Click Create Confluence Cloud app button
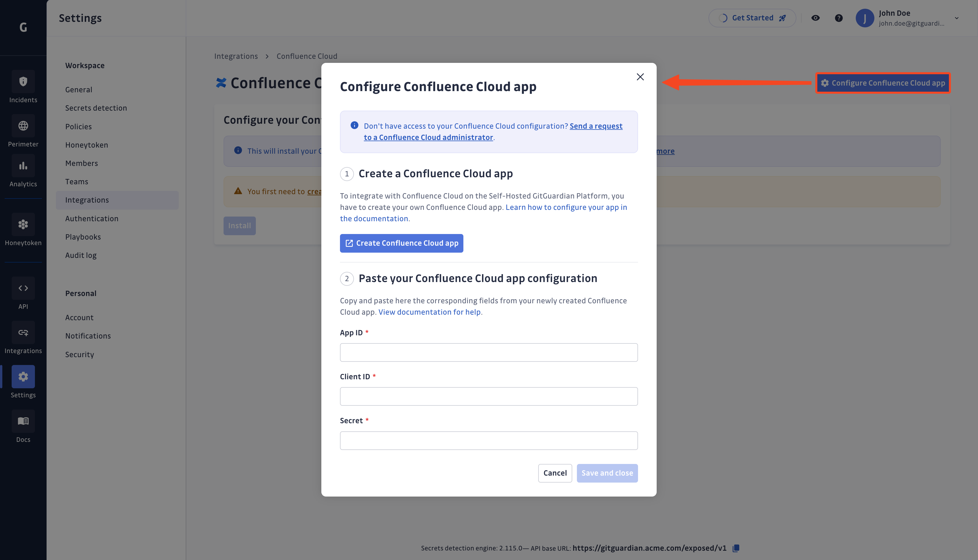The width and height of the screenshot is (978, 560). pos(401,243)
